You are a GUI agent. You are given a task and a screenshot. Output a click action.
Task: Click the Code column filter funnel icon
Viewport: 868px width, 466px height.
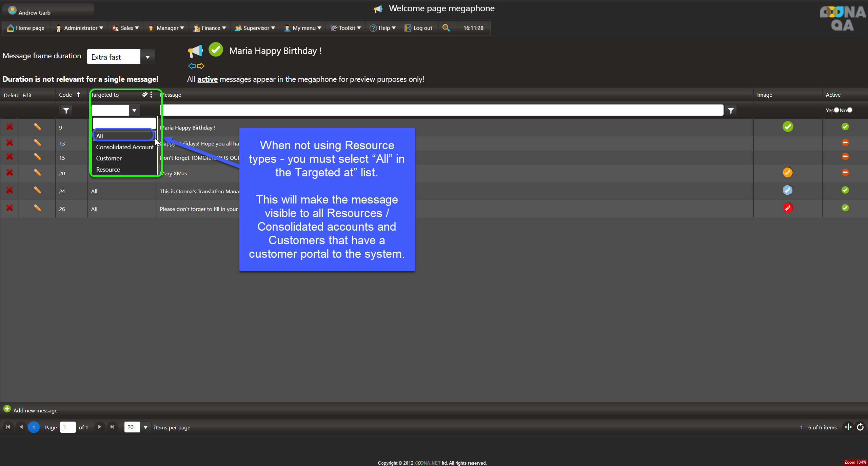66,111
